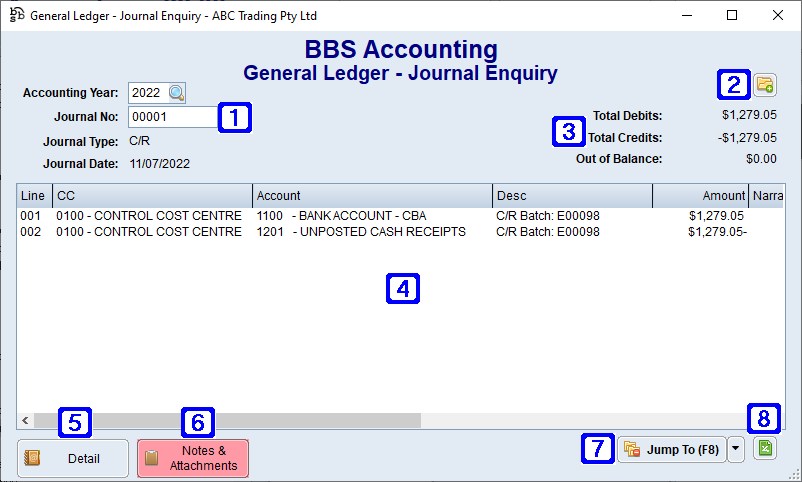Image resolution: width=802 pixels, height=482 pixels.
Task: Select line 002 in the journal grid
Action: tap(400, 232)
